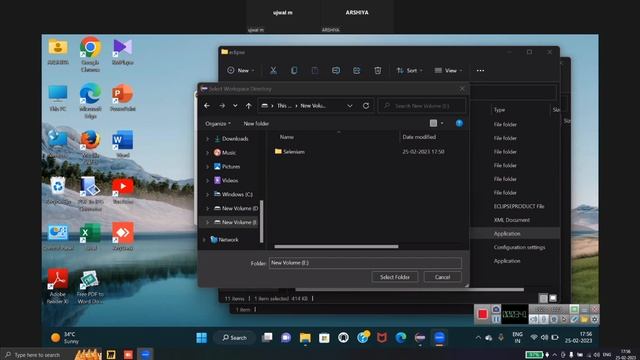Click the Copy icon in eclipse Explorer toolbar

click(x=294, y=71)
